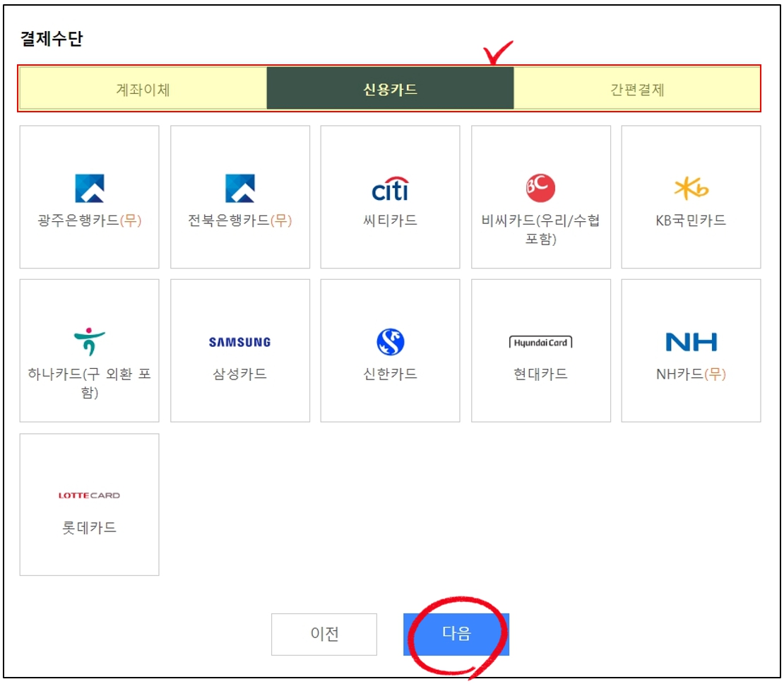Open the 간편결제 tab
This screenshot has width=784, height=684.
637,88
